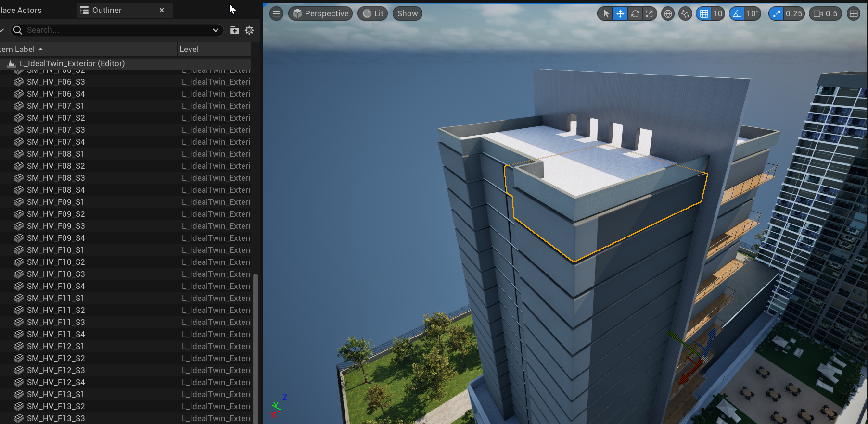Open the Show flags button
Image resolution: width=868 pixels, height=424 pixels.
(x=407, y=13)
